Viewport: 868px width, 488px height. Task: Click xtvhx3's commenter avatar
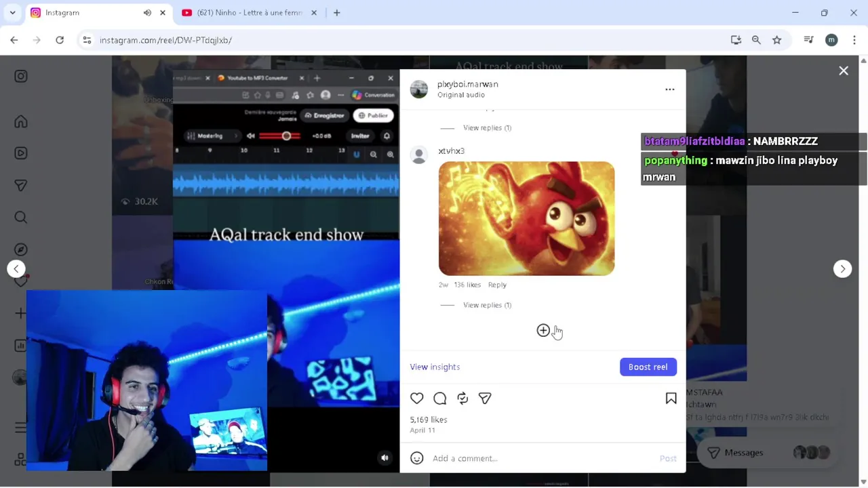[x=419, y=155]
